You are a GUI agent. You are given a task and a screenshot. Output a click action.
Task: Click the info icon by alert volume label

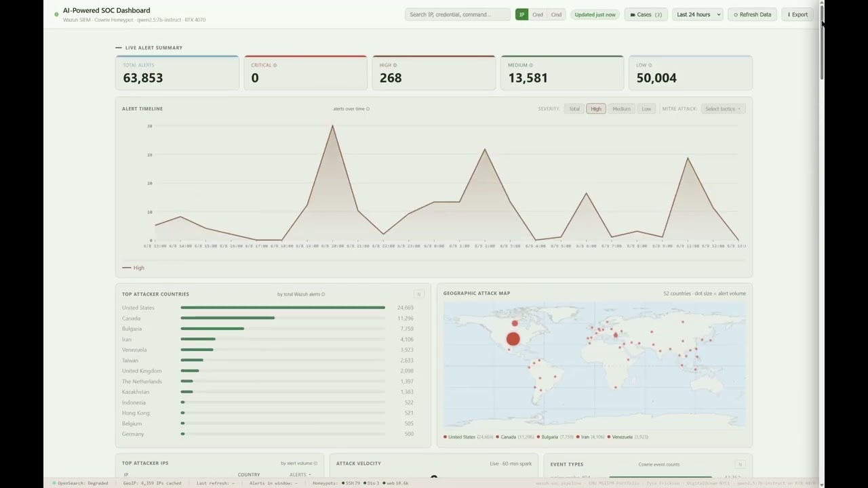click(x=315, y=464)
